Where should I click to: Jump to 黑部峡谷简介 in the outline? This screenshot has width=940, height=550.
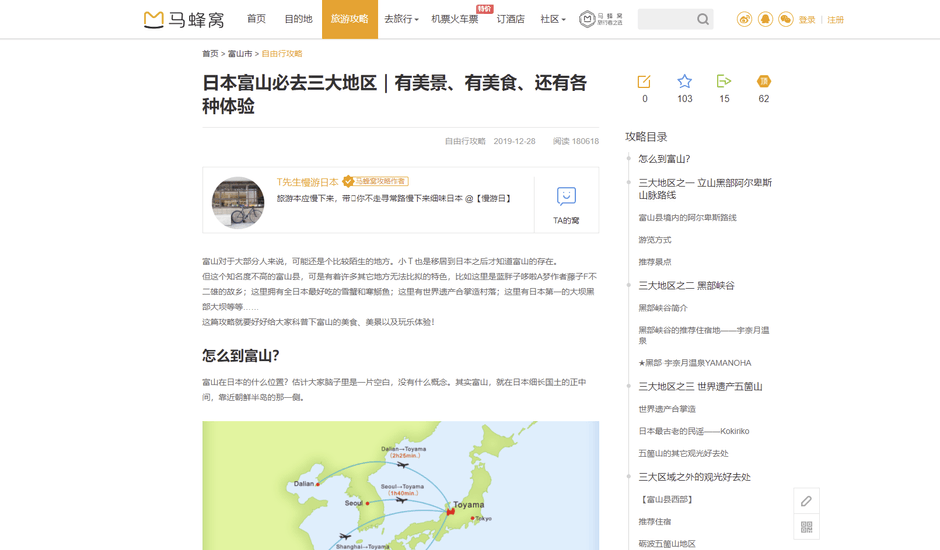tap(663, 308)
